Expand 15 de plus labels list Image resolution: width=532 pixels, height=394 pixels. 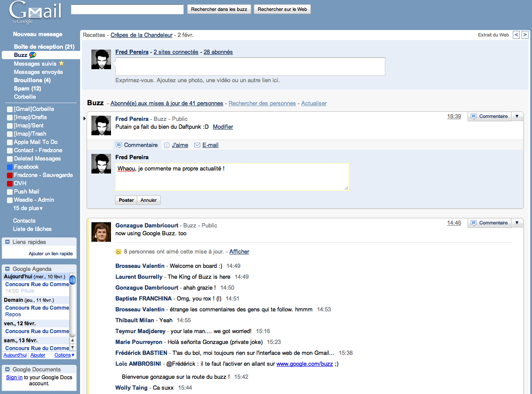coord(28,208)
